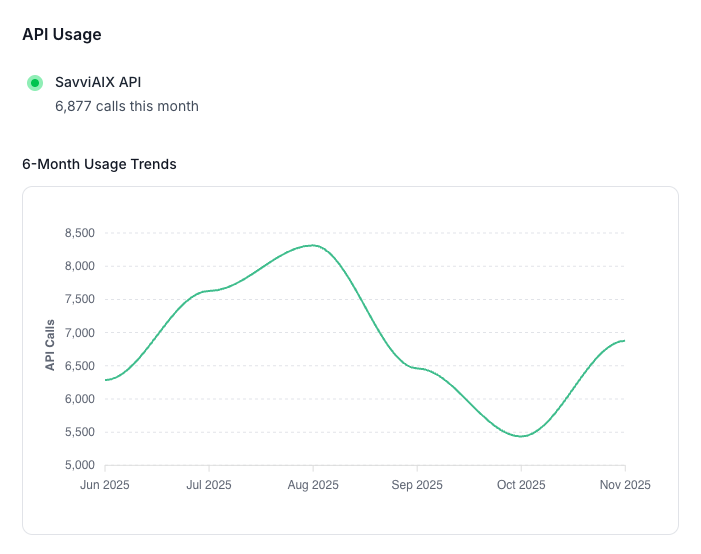
Task: Click the Jul 2025 axis label
Action: [x=209, y=485]
